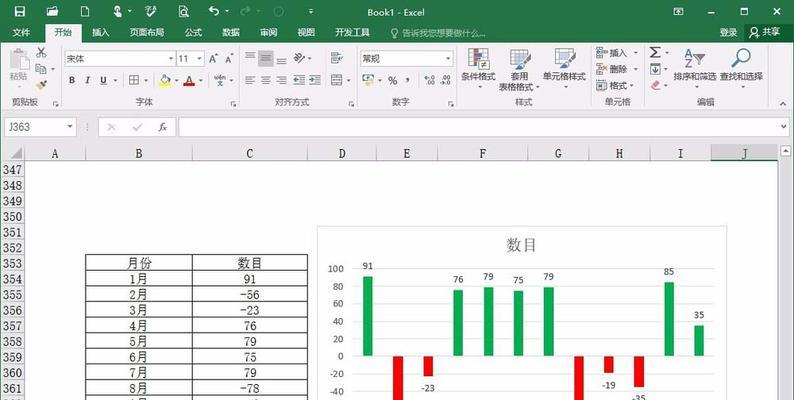Click the Share button (共享)
The image size is (794, 400).
click(x=765, y=32)
